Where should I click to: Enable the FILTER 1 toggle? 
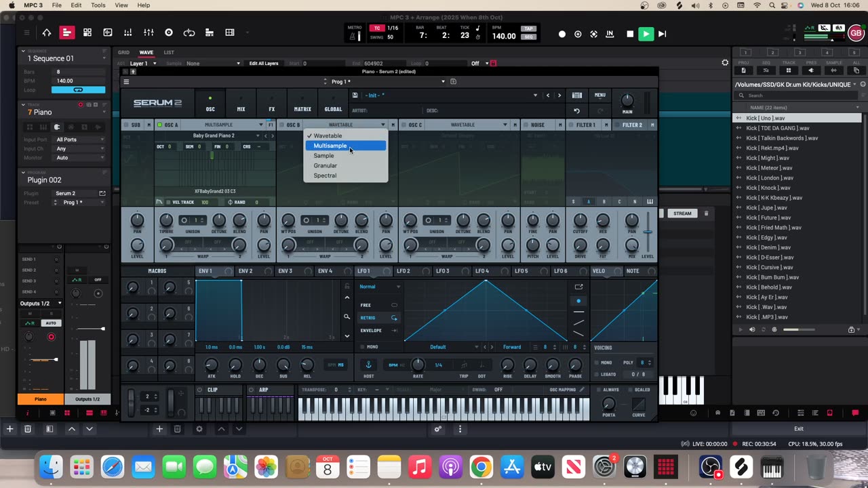[x=571, y=125]
